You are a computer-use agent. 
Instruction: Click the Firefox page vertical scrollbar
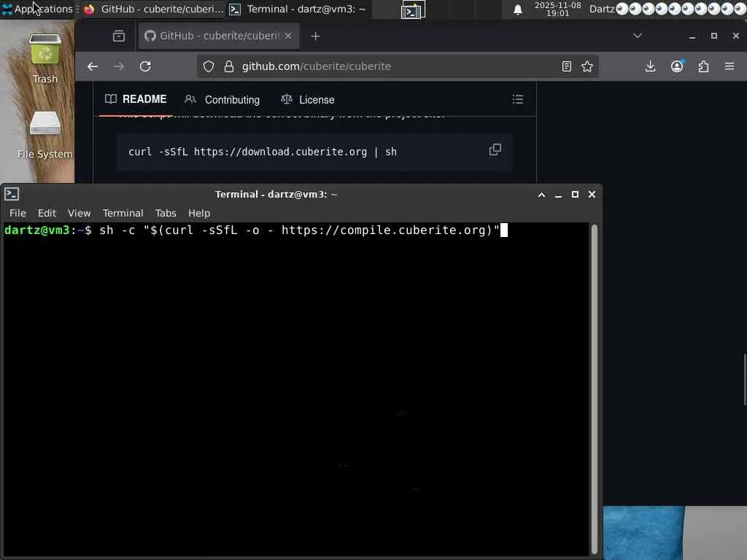745,379
